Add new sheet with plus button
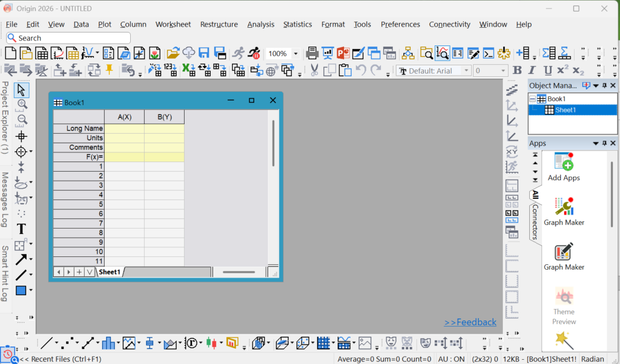The image size is (620, 364). tap(79, 271)
